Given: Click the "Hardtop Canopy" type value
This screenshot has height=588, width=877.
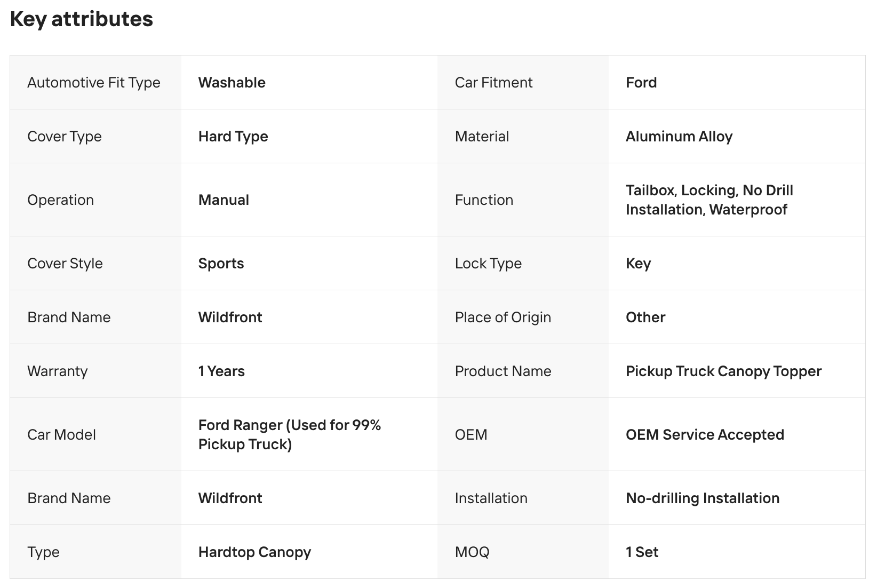Looking at the screenshot, I should click(x=254, y=552).
